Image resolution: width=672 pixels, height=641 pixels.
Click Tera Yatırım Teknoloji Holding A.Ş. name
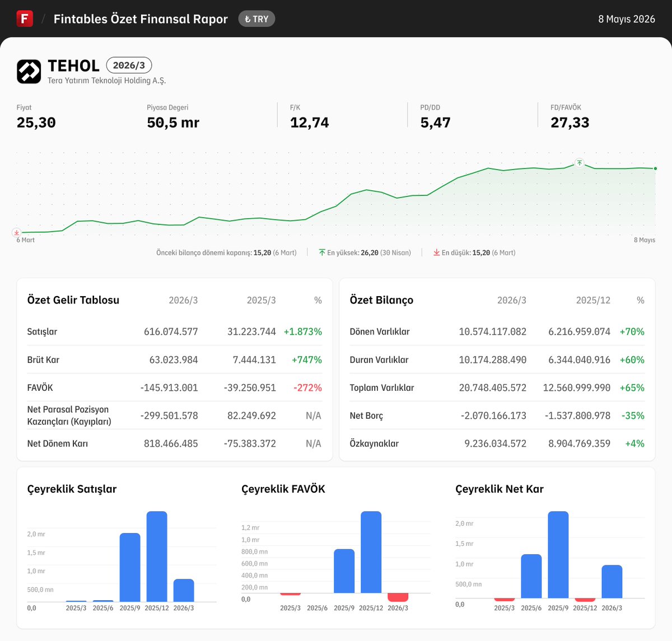pyautogui.click(x=106, y=81)
